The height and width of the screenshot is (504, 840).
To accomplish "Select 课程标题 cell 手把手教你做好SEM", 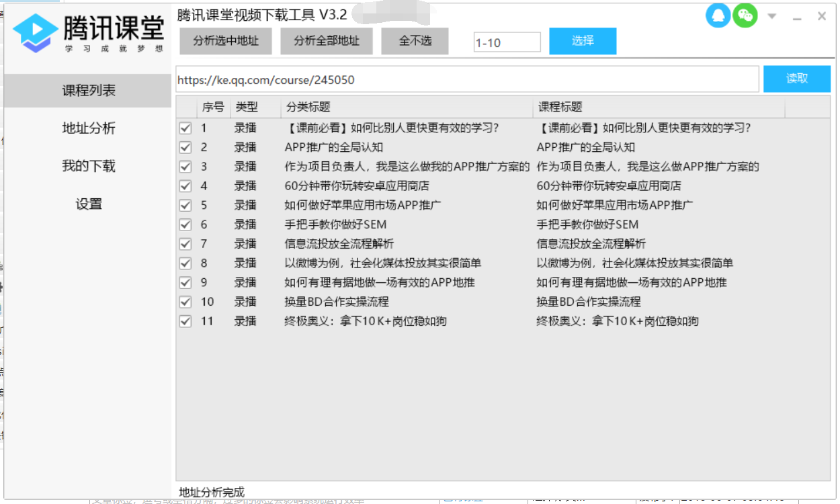I will [x=587, y=224].
